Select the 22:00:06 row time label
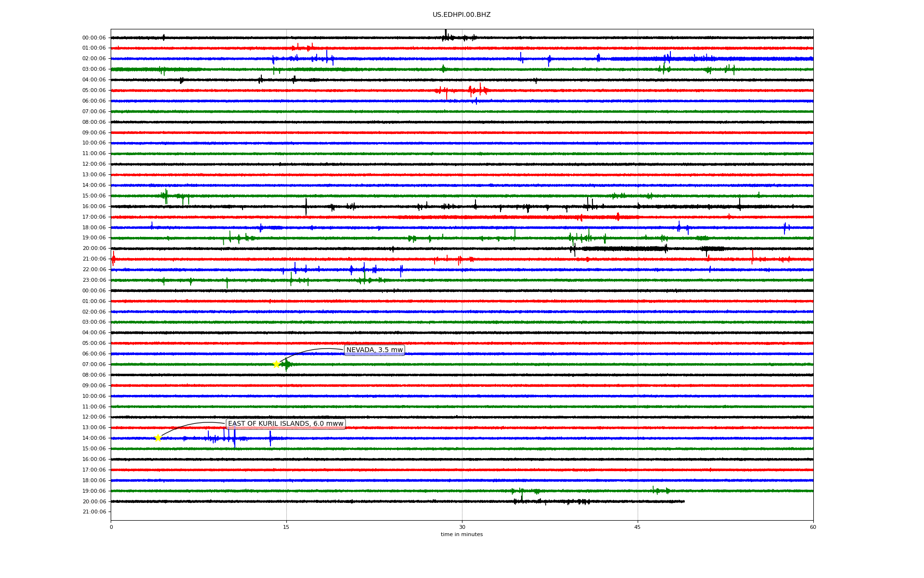The height and width of the screenshot is (578, 924). [x=94, y=270]
